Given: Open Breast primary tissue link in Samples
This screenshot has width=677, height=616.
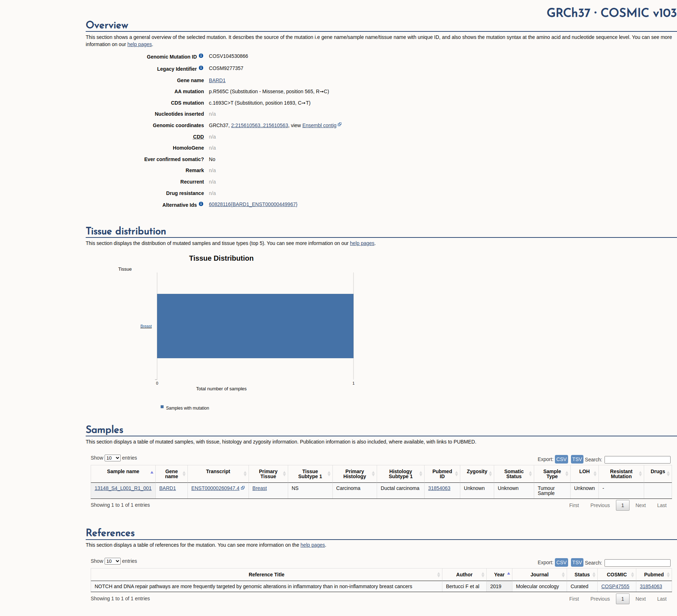Looking at the screenshot, I should click(x=260, y=488).
